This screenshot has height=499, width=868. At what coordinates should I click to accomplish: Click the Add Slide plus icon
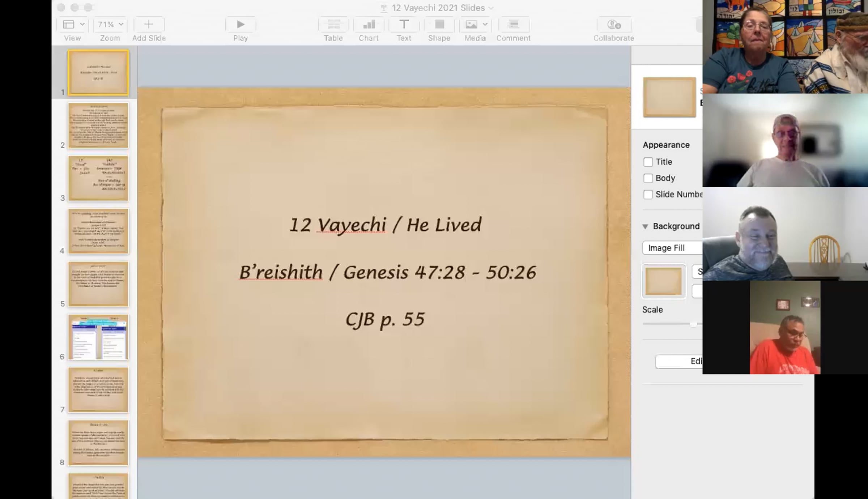click(x=149, y=25)
